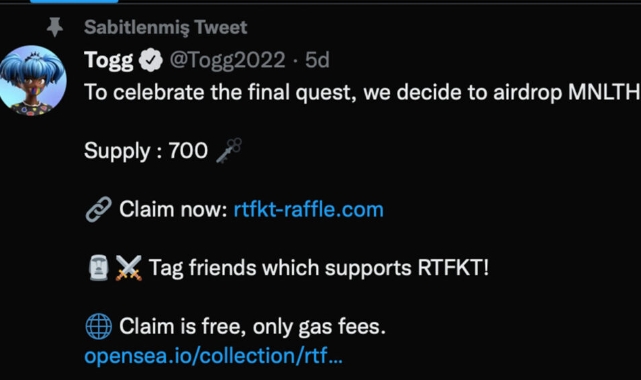
Task: Click the Tag friends which supports RTFKT text
Action: [319, 268]
